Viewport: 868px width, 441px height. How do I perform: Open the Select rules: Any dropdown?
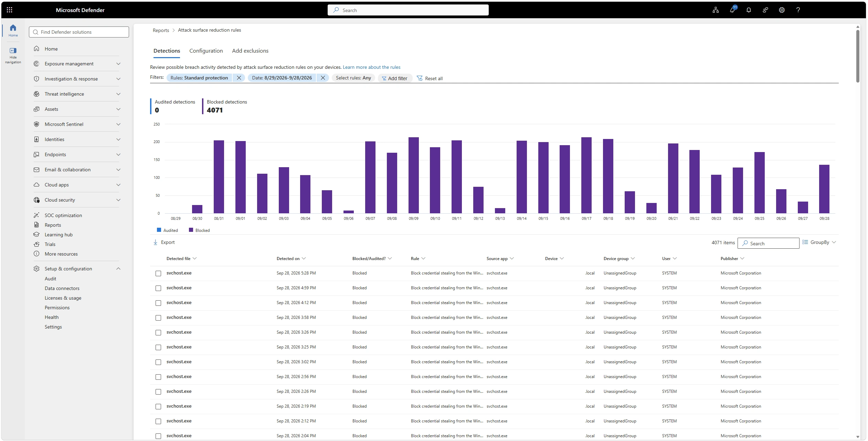[353, 78]
